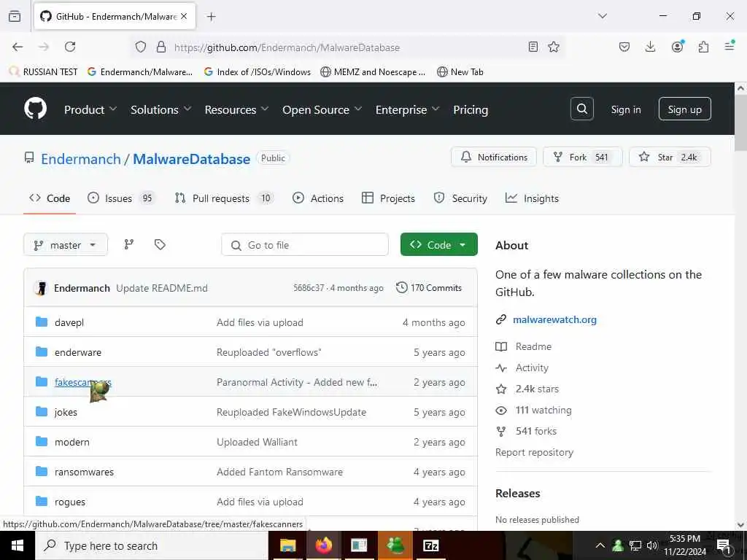Open the Insights tab
The image size is (747, 560).
click(x=532, y=198)
